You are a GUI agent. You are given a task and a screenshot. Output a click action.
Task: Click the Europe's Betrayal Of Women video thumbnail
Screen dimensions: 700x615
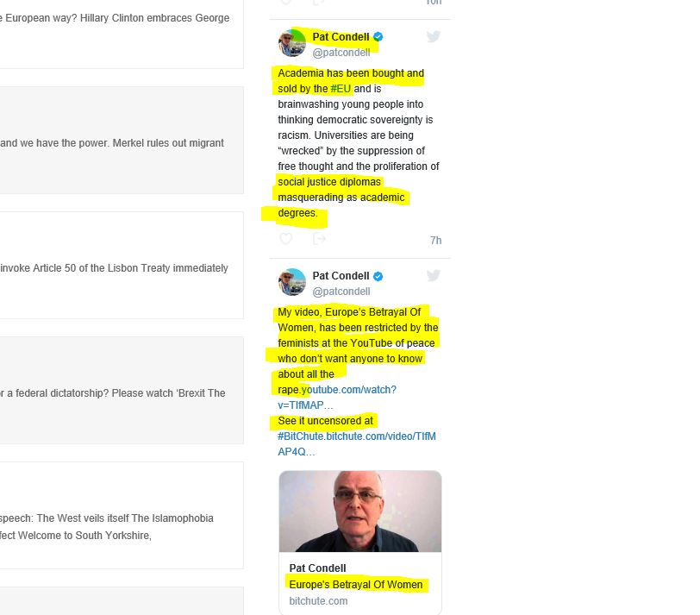pyautogui.click(x=360, y=511)
